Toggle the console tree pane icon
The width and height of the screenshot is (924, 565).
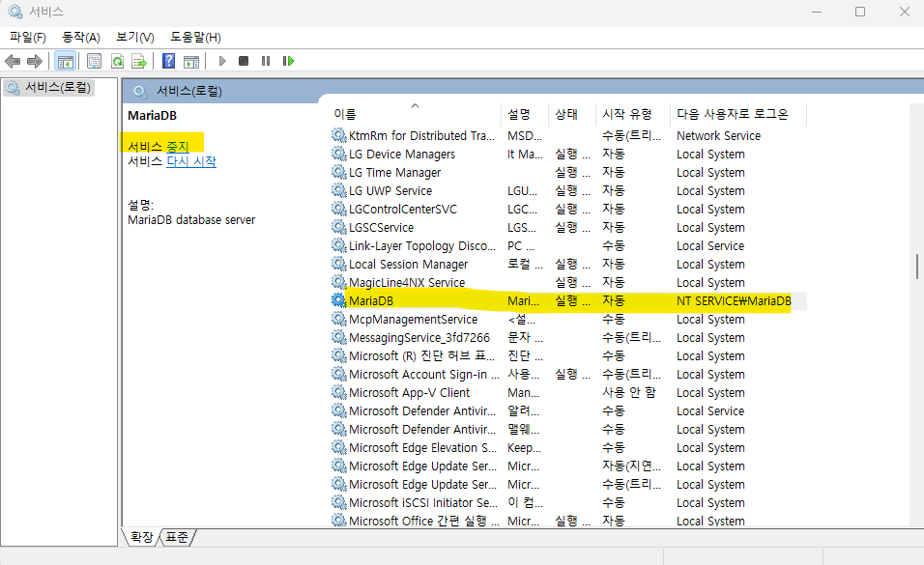(x=66, y=61)
